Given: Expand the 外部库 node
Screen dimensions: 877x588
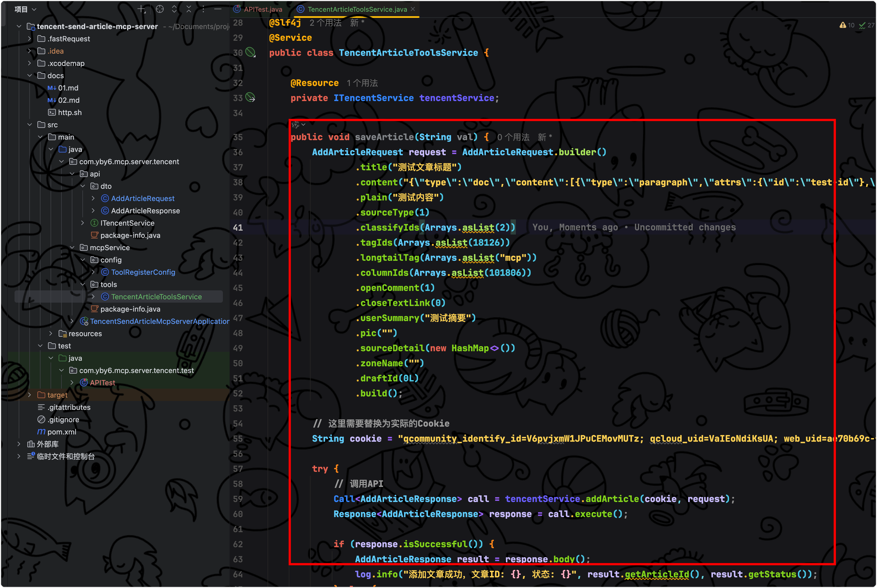Looking at the screenshot, I should pyautogui.click(x=19, y=444).
